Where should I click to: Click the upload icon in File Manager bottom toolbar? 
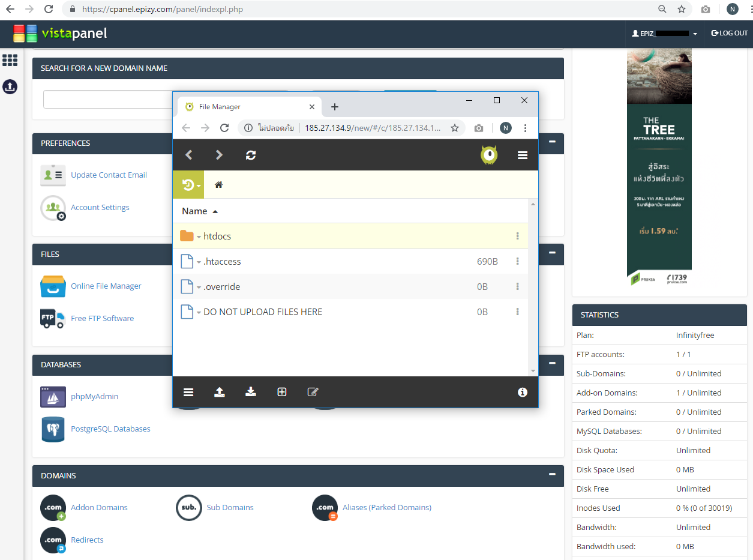click(220, 392)
